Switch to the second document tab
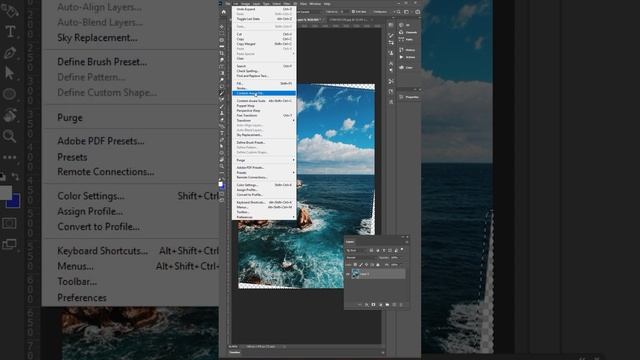This screenshot has height=360, width=640. pos(349,20)
